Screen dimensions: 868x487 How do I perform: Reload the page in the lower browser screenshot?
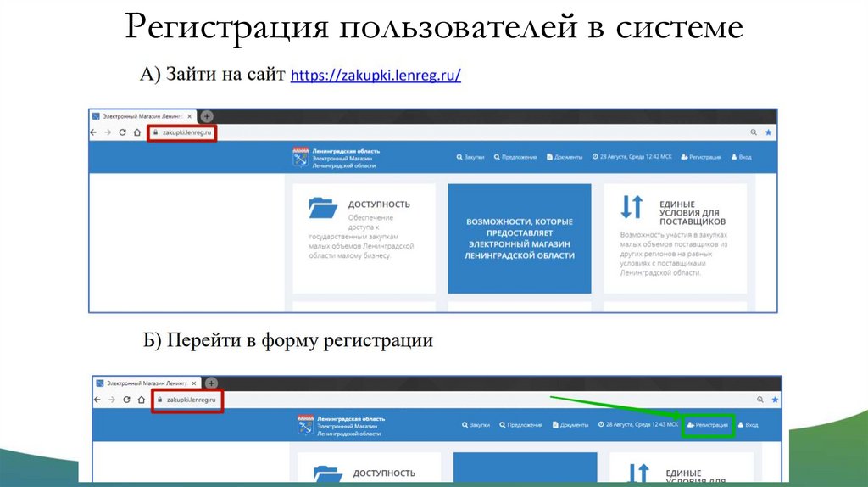[x=126, y=400]
